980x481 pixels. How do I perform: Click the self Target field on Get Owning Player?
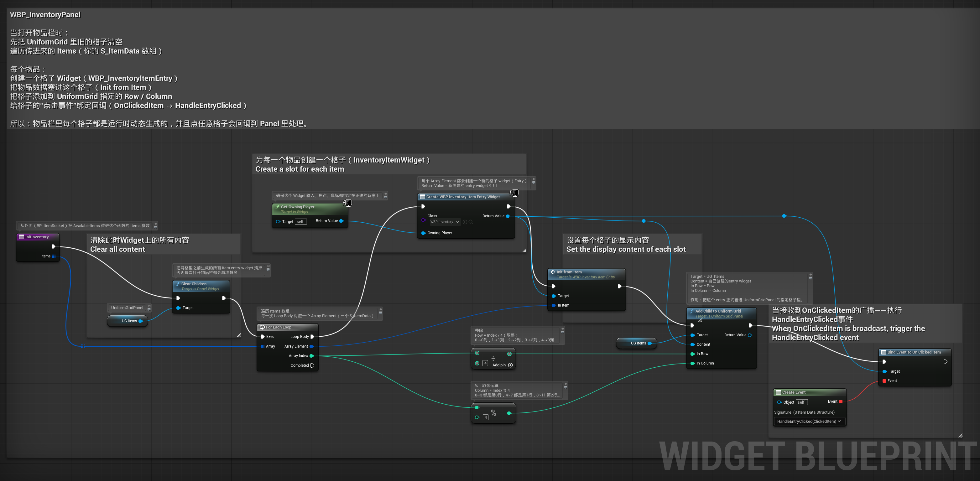pos(300,222)
